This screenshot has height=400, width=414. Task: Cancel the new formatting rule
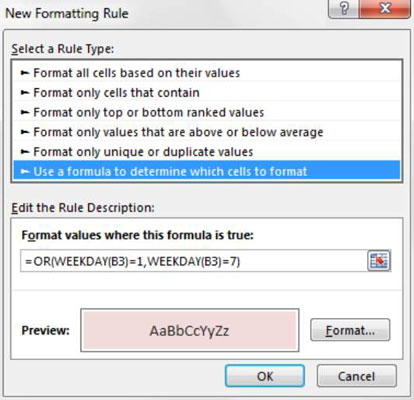pos(357,376)
